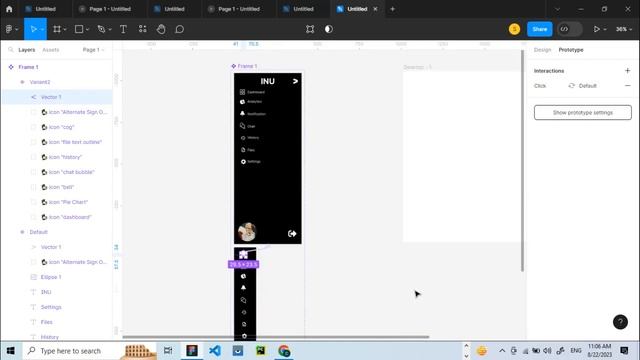Click the vertical canvas scrollbar
The image size is (640, 360).
(x=522, y=161)
